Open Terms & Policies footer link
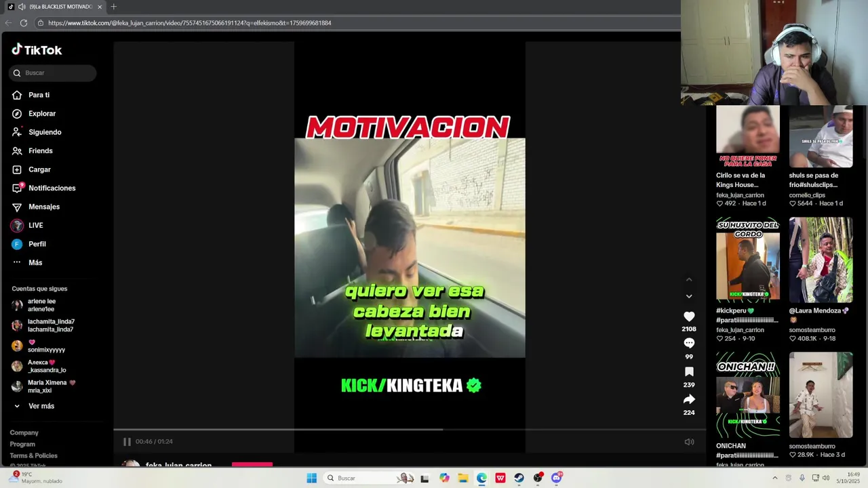Screen dimensions: 868x488 click(34, 455)
